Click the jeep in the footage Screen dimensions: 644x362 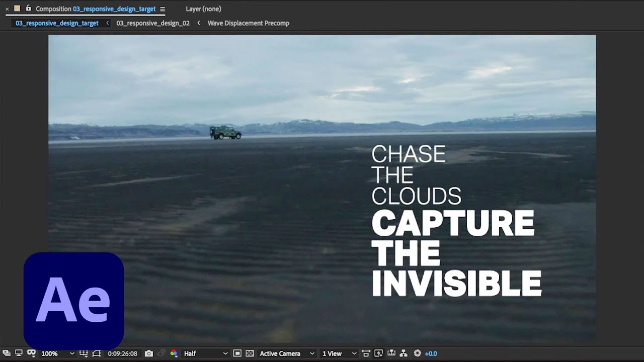[225, 132]
